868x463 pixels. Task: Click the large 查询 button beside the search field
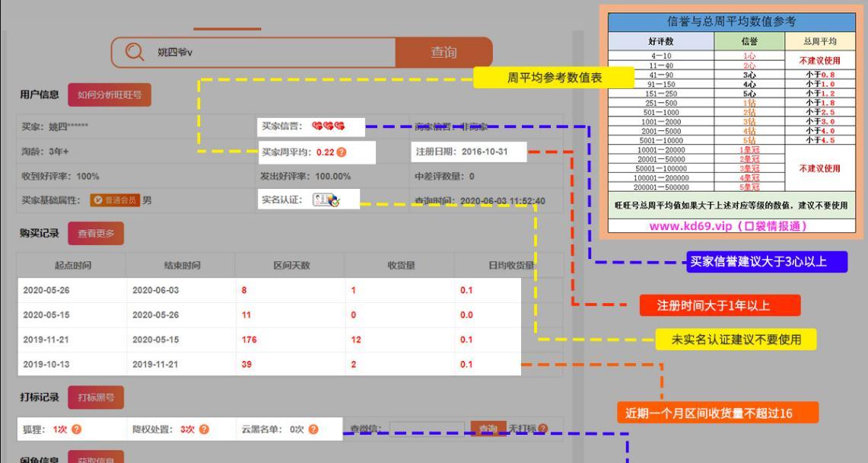pyautogui.click(x=444, y=52)
